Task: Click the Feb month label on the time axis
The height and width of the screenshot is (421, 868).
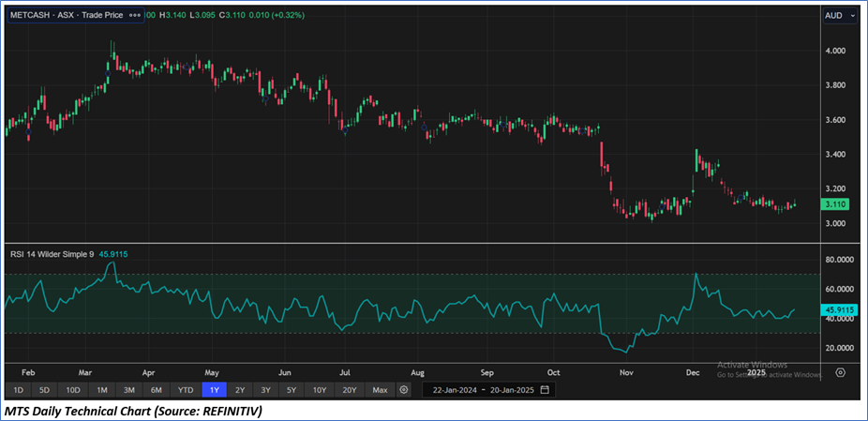Action: (x=28, y=372)
